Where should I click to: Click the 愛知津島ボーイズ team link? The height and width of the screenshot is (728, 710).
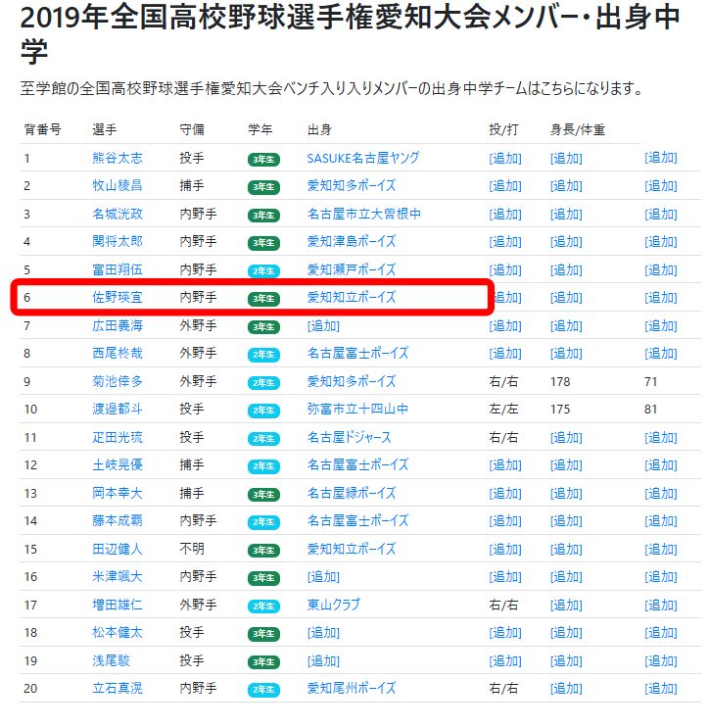click(351, 241)
